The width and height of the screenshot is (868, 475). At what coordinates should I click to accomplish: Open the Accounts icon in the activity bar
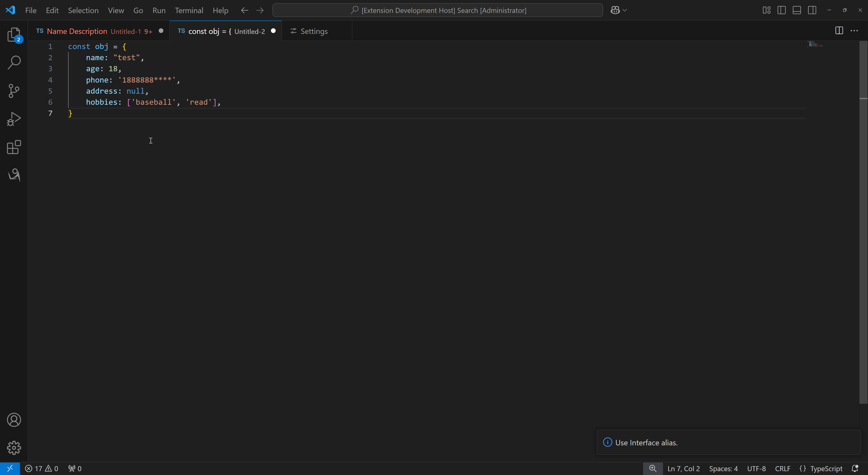click(x=14, y=420)
